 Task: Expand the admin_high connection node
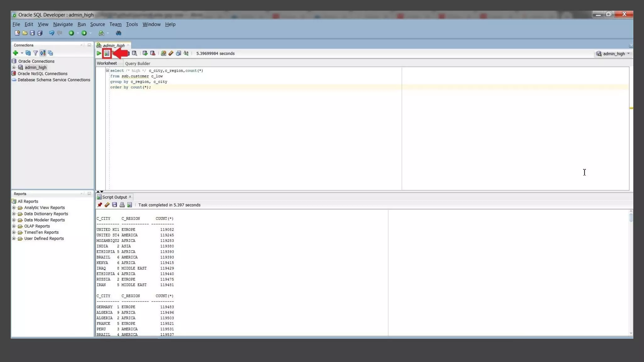click(14, 68)
